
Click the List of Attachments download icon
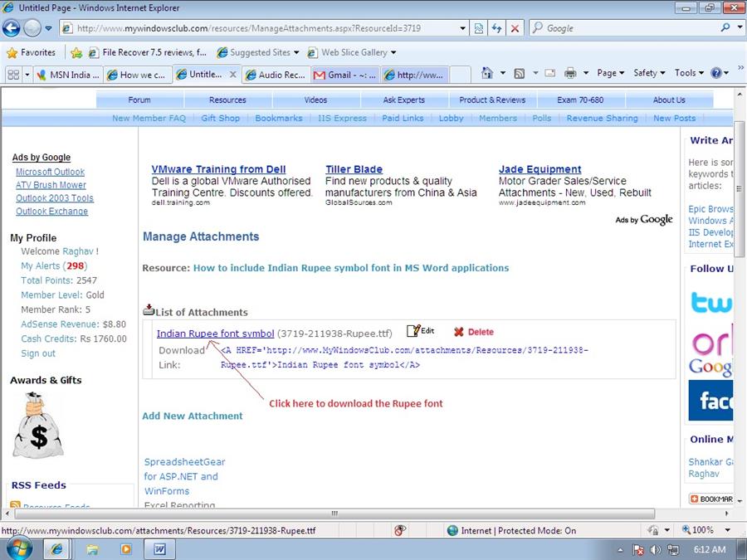[149, 310]
